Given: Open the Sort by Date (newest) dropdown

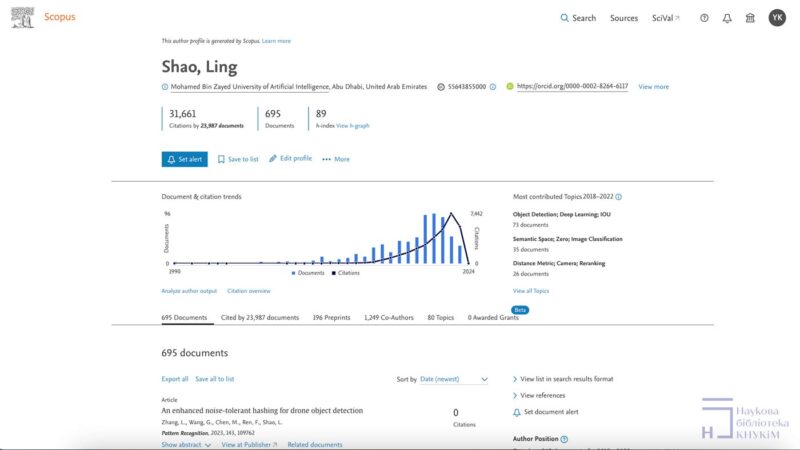Looking at the screenshot, I should pos(454,379).
